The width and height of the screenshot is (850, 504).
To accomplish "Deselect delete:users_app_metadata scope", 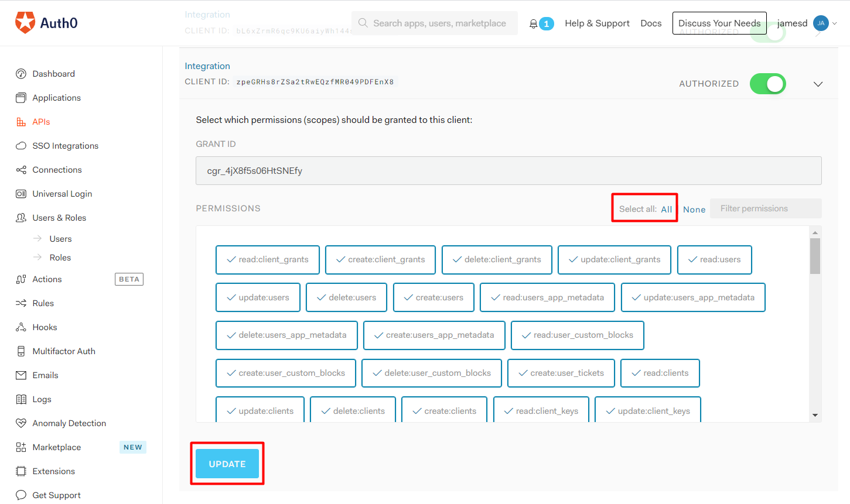I will click(286, 335).
